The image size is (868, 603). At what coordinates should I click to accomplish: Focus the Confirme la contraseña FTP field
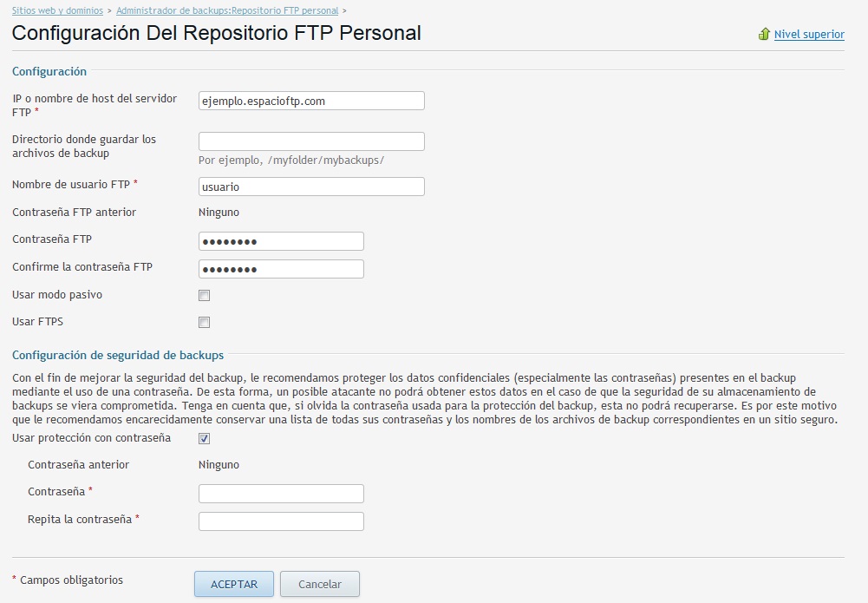(x=281, y=269)
